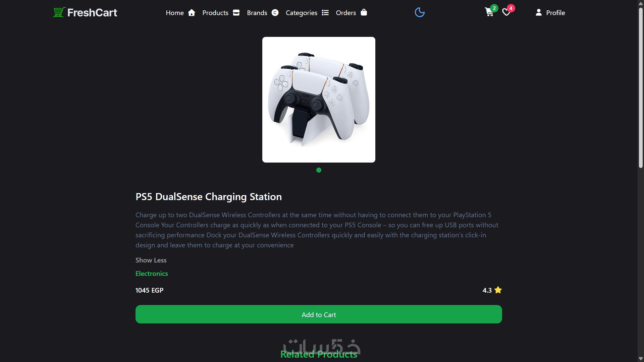This screenshot has height=362, width=644.
Task: Click the Orders bag icon
Action: 364,12
